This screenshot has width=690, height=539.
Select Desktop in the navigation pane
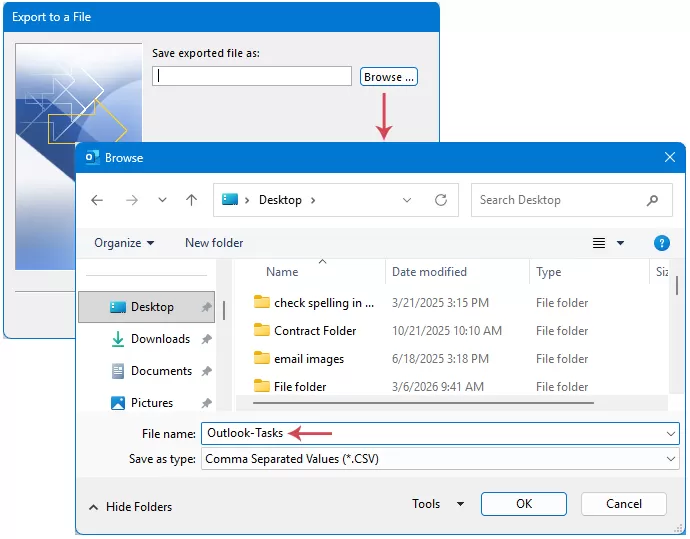coord(147,307)
